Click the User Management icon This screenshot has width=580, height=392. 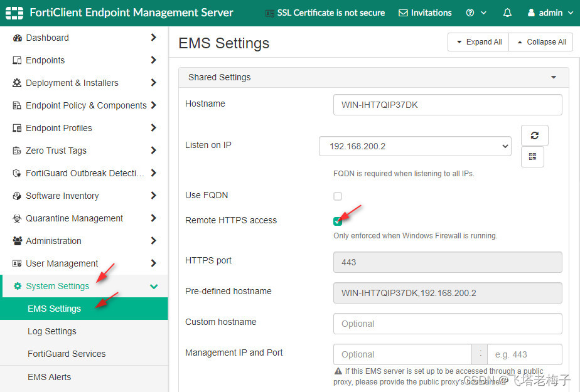(x=17, y=263)
